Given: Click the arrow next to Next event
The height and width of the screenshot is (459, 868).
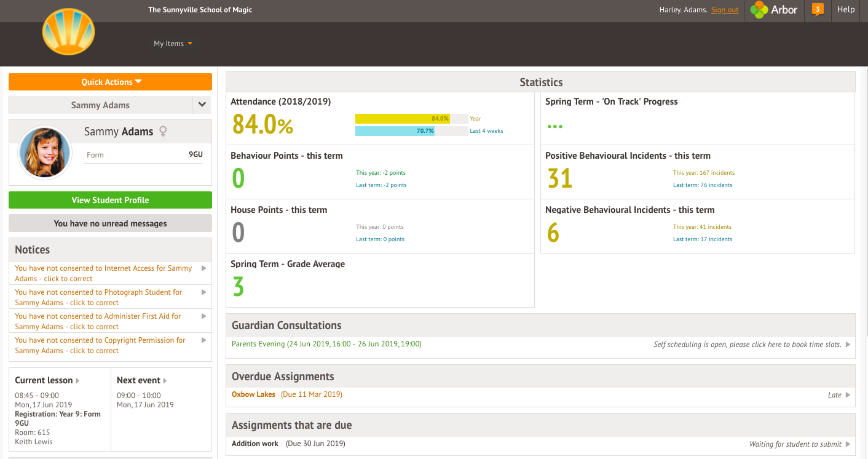Looking at the screenshot, I should (165, 381).
